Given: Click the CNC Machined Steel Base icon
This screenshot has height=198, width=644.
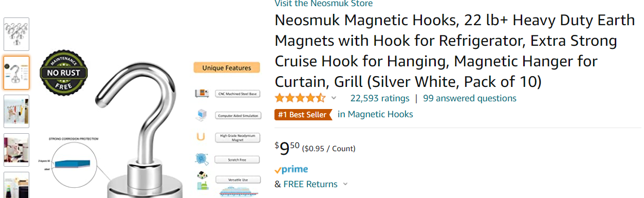Looking at the screenshot, I should pos(201,94).
